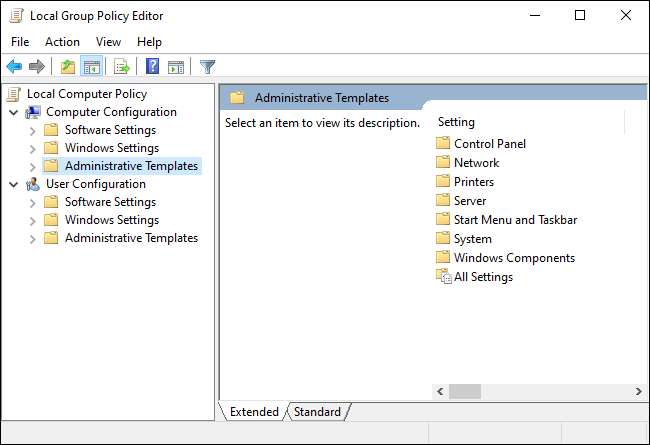The image size is (650, 445).
Task: Select the Windows Components folder
Action: point(514,258)
